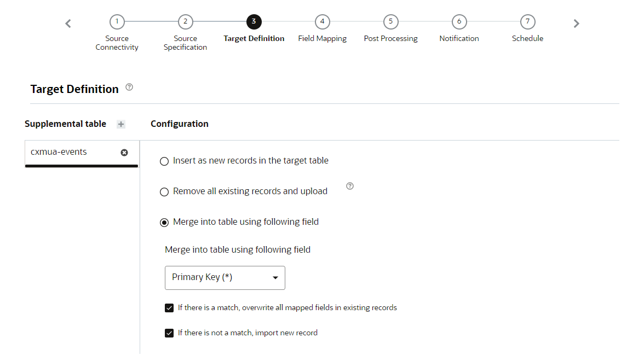Go to step 1 Source Connectivity circle
Image resolution: width=644 pixels, height=355 pixels.
coord(117,22)
